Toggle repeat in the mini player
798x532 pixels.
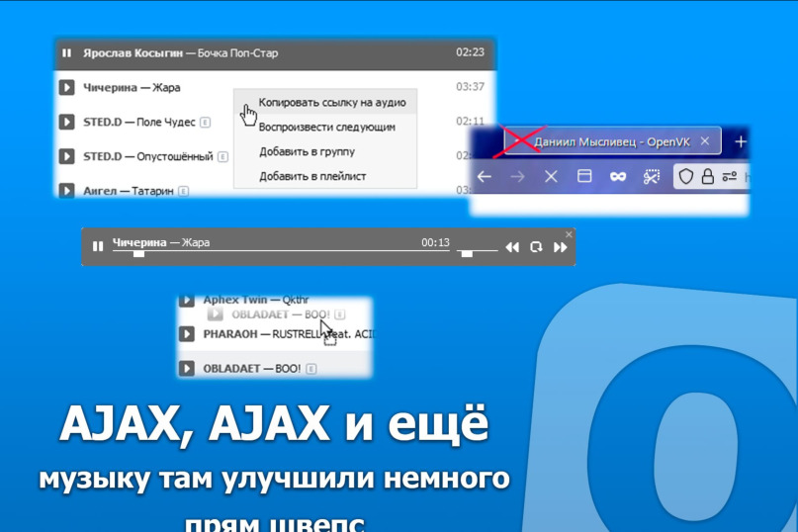536,247
